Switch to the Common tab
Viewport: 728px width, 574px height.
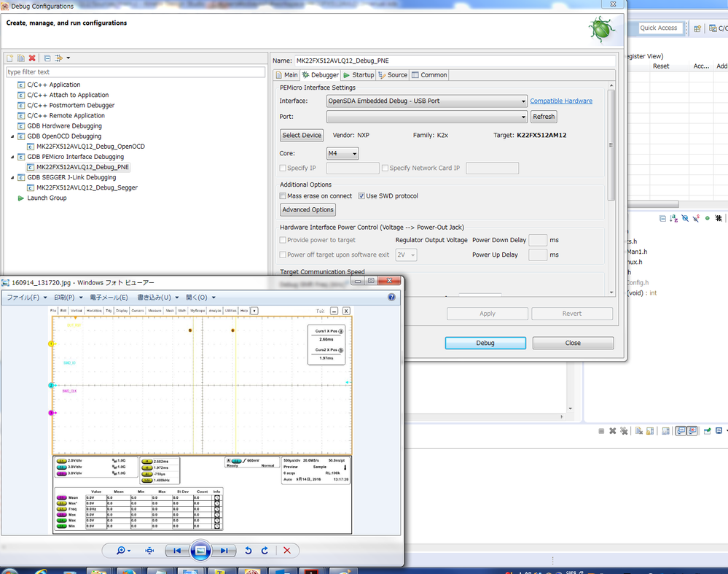(x=429, y=75)
